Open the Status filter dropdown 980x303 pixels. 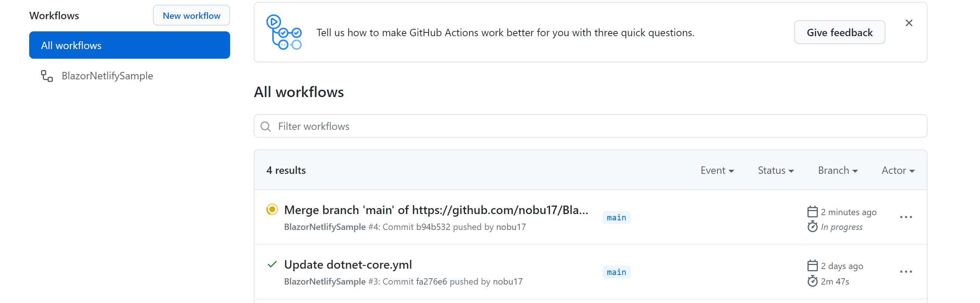pos(775,170)
